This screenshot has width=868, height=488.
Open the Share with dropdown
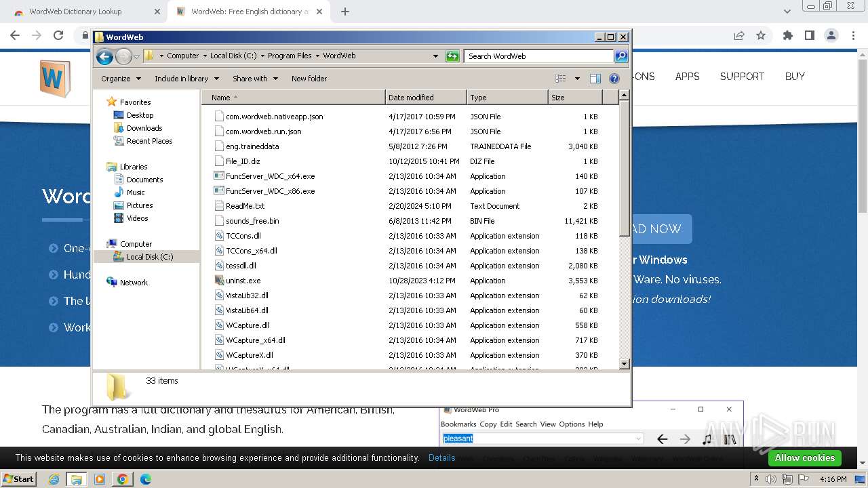pyautogui.click(x=255, y=79)
